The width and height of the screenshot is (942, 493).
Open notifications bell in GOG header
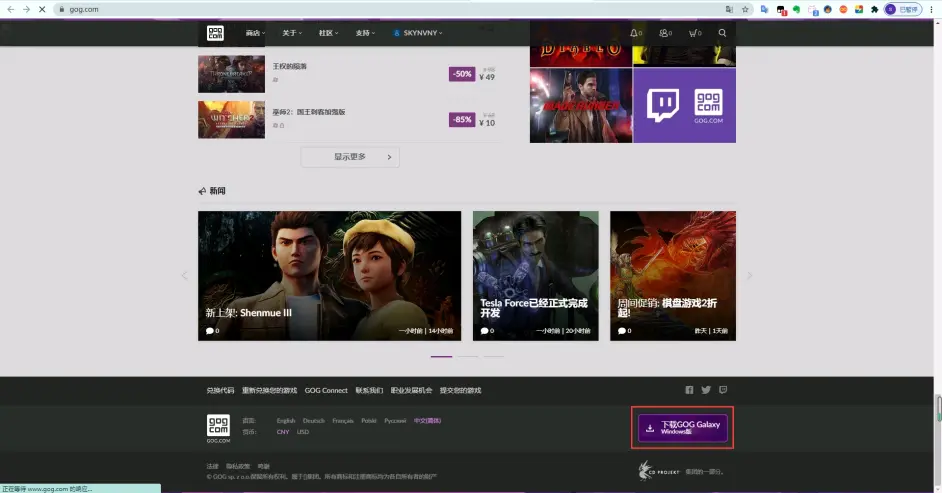point(636,33)
